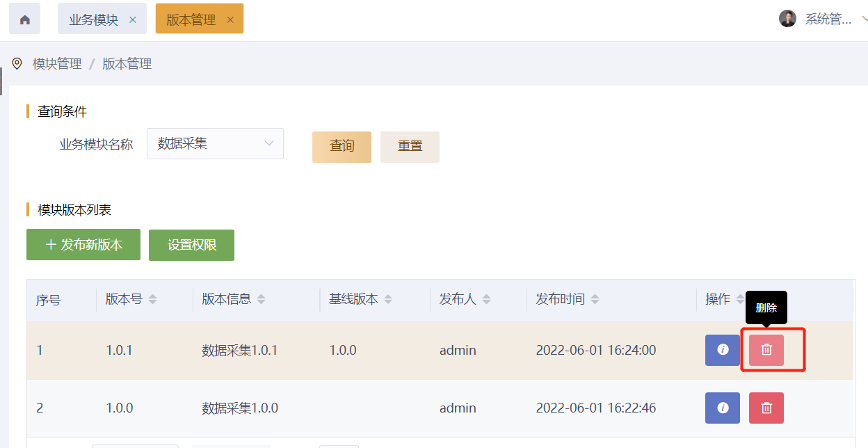Screen dimensions: 868x448
Task: Switch to the 业务模块 tab
Action: click(93, 20)
